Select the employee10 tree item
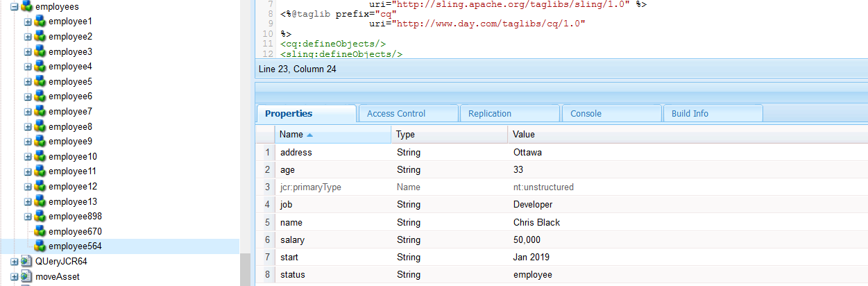 73,157
